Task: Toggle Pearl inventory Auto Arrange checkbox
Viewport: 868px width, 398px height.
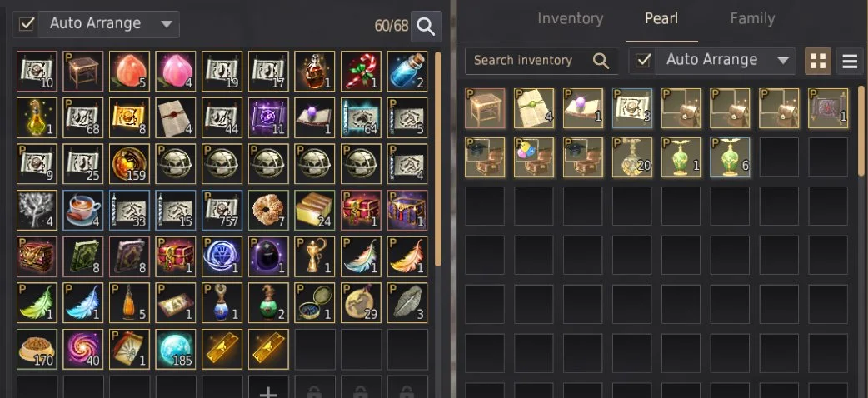Action: [643, 60]
